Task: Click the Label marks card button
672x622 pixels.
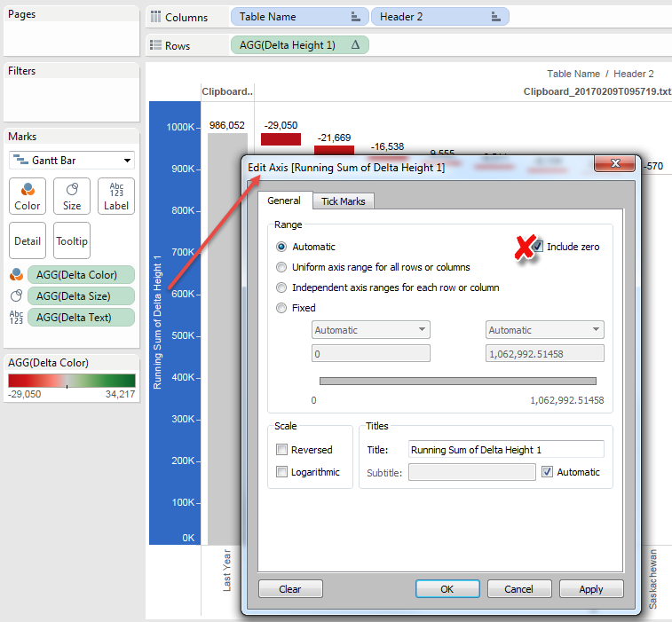Action: (116, 196)
